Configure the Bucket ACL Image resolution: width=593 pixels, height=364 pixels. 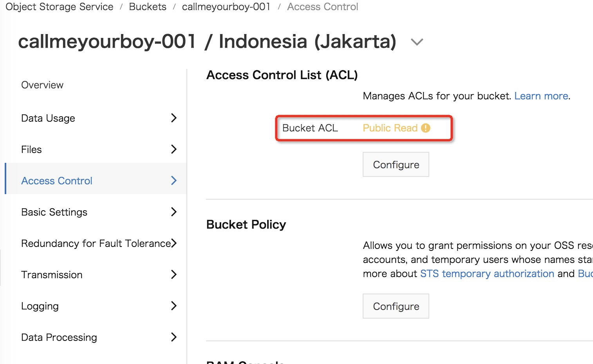click(396, 165)
